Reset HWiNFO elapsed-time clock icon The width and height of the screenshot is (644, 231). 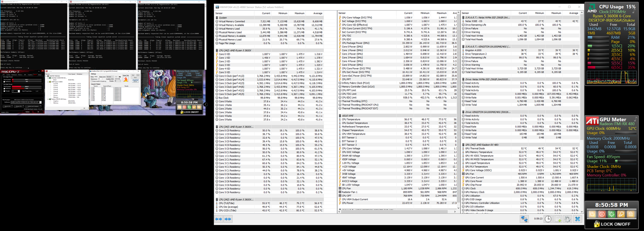point(548,219)
